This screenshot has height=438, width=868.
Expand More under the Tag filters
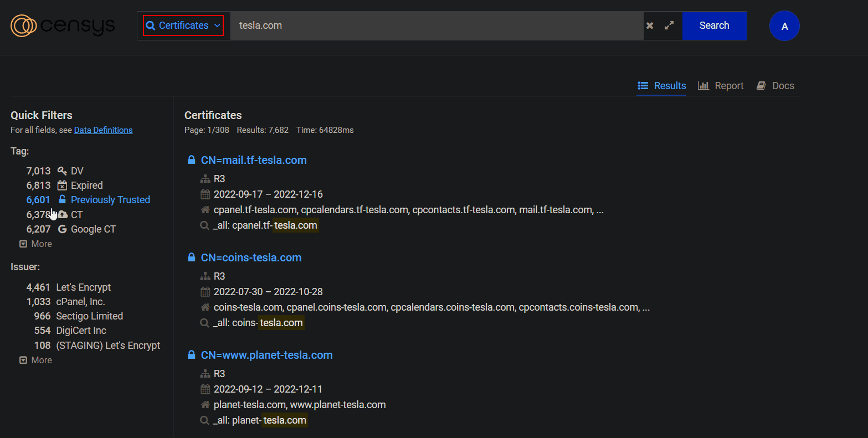(35, 244)
